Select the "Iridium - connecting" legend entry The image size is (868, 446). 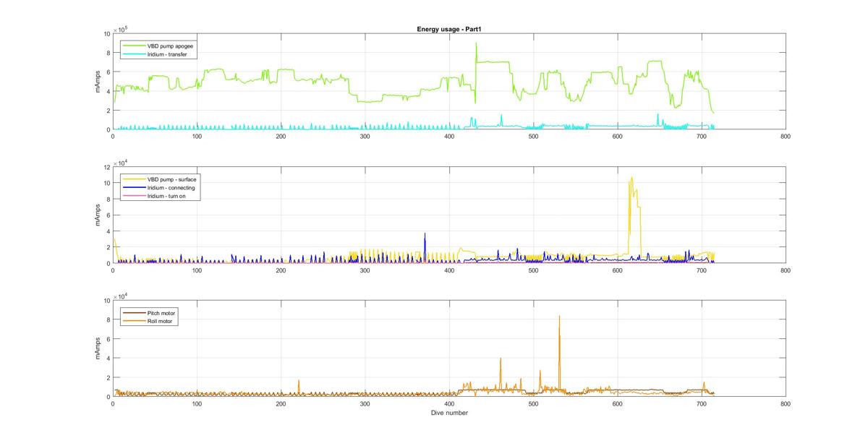(171, 187)
